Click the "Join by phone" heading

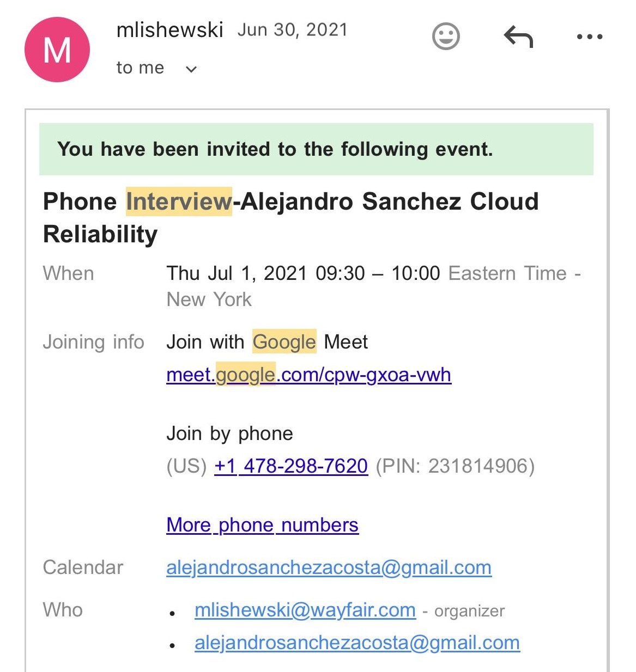[x=229, y=433]
